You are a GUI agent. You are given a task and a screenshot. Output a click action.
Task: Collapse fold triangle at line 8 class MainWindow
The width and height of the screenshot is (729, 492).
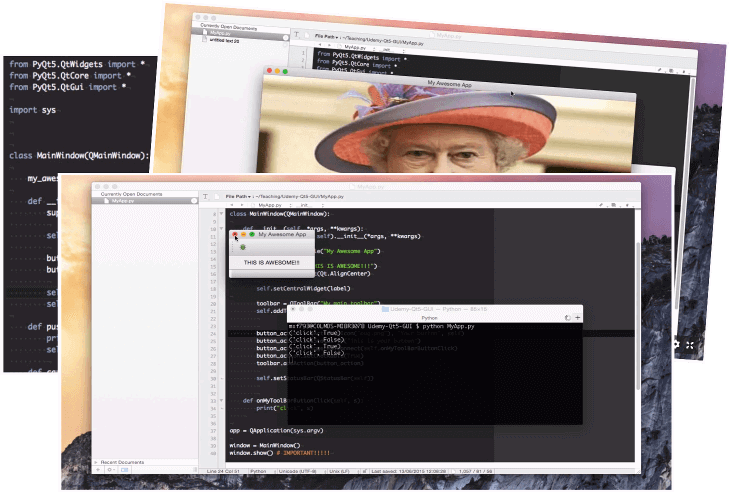[x=221, y=214]
